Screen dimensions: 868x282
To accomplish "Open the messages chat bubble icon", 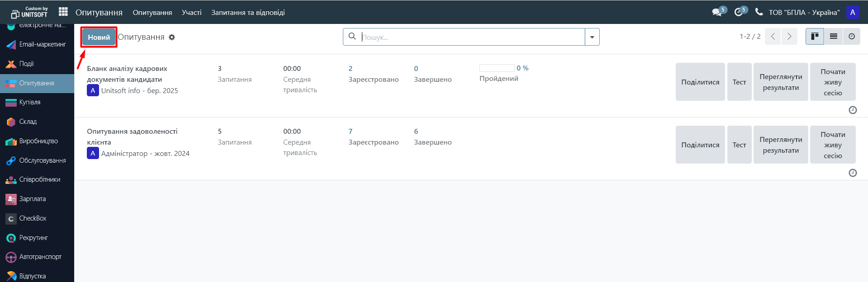I will (717, 12).
